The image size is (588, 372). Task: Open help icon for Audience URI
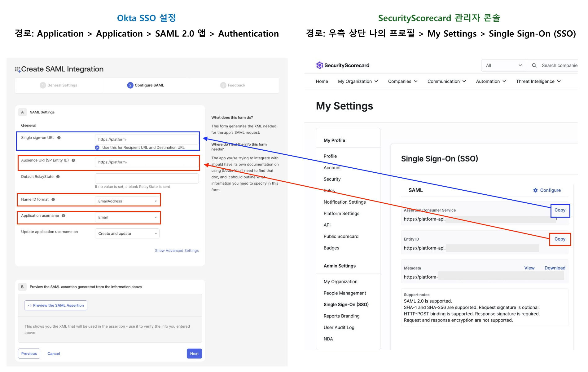tap(73, 160)
